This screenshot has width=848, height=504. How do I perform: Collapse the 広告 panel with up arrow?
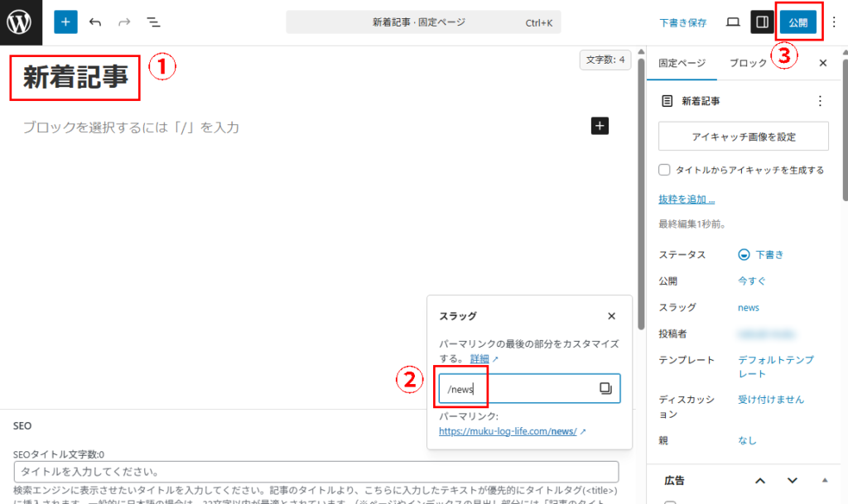tap(760, 480)
